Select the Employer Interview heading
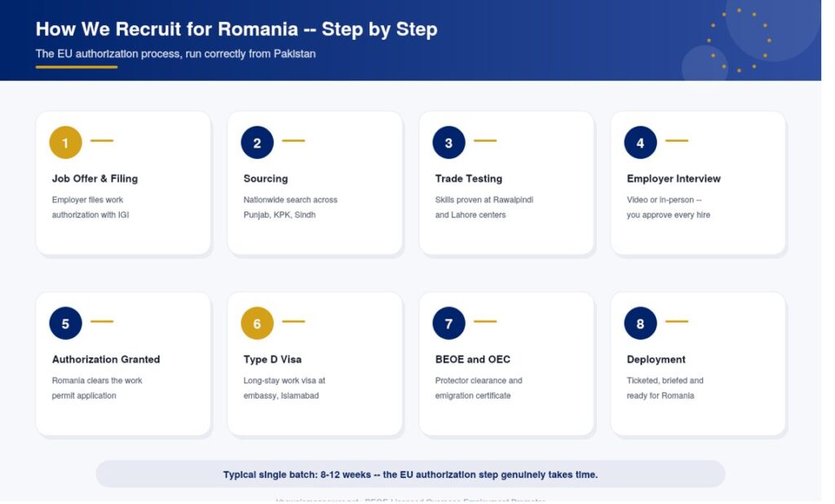This screenshot has width=835, height=504. 674,179
